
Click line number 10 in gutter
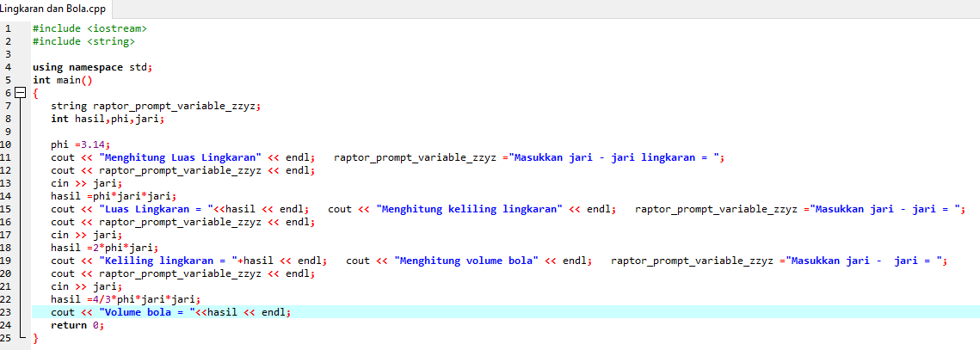click(8, 144)
